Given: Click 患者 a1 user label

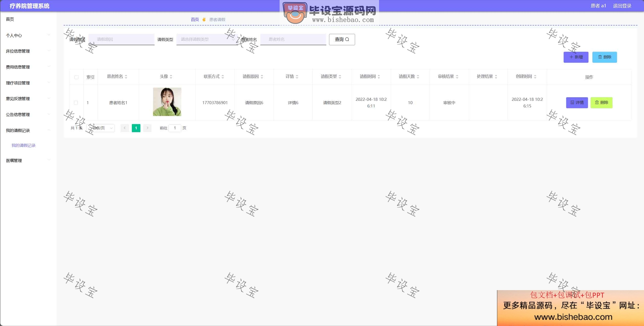Looking at the screenshot, I should click(x=598, y=6).
